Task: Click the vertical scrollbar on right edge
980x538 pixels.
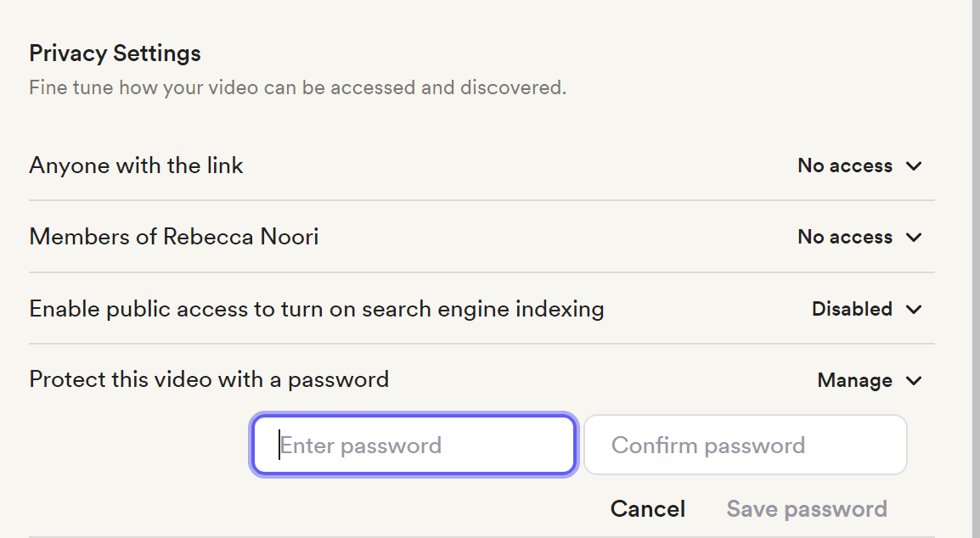Action: (976, 255)
